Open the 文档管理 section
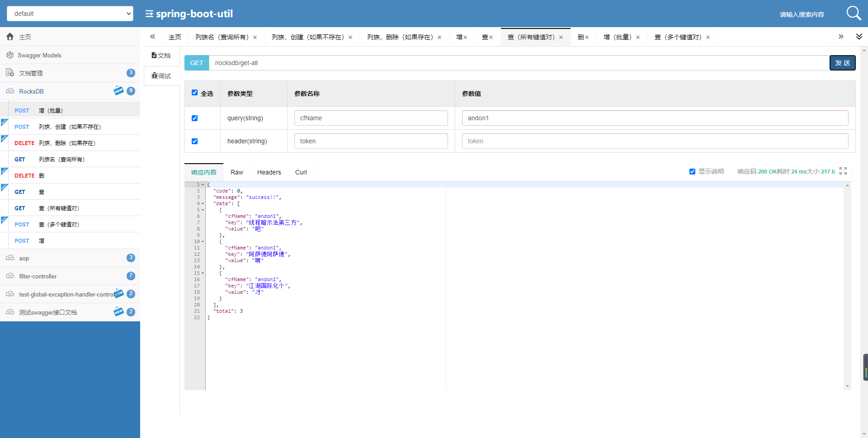The width and height of the screenshot is (868, 438). click(x=70, y=73)
